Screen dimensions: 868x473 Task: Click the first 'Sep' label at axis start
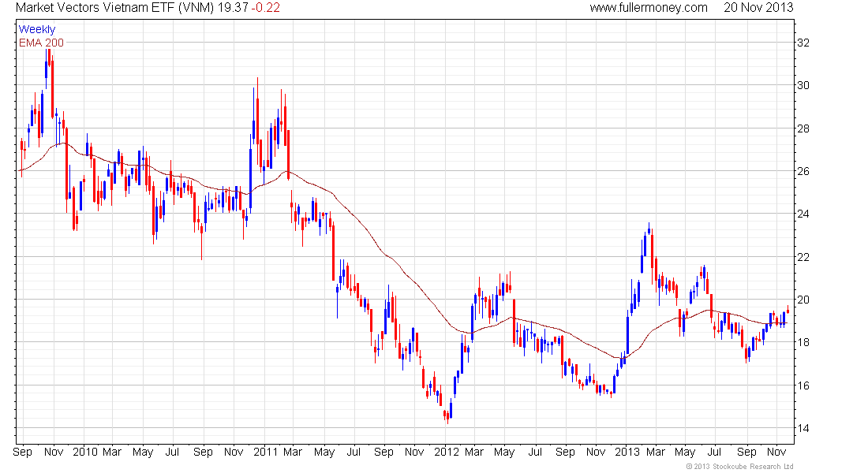pos(22,452)
